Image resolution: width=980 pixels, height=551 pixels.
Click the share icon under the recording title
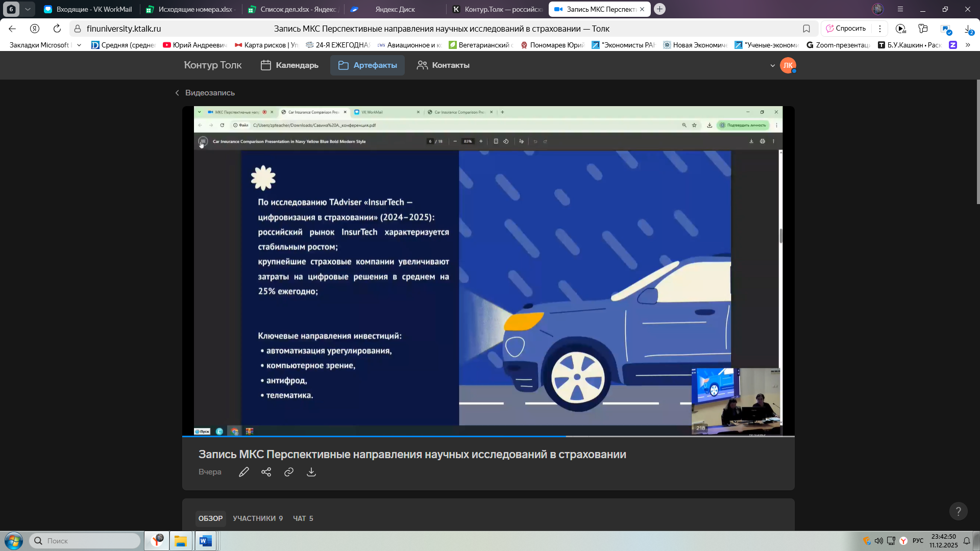[266, 472]
